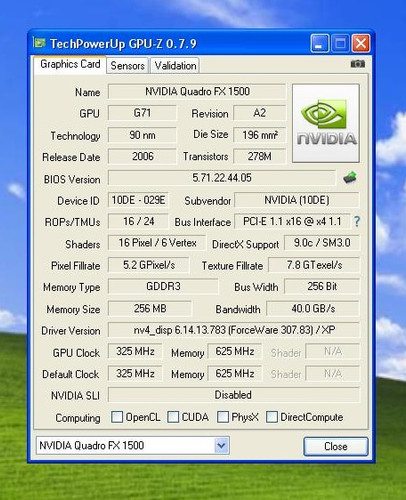Image resolution: width=406 pixels, height=500 pixels.
Task: Select the Technology value 90 nm
Action: pyautogui.click(x=142, y=135)
